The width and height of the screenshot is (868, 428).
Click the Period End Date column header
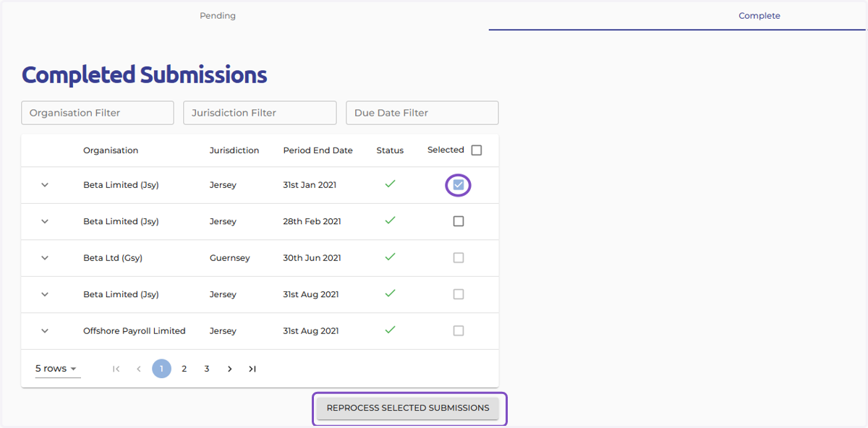click(x=318, y=150)
